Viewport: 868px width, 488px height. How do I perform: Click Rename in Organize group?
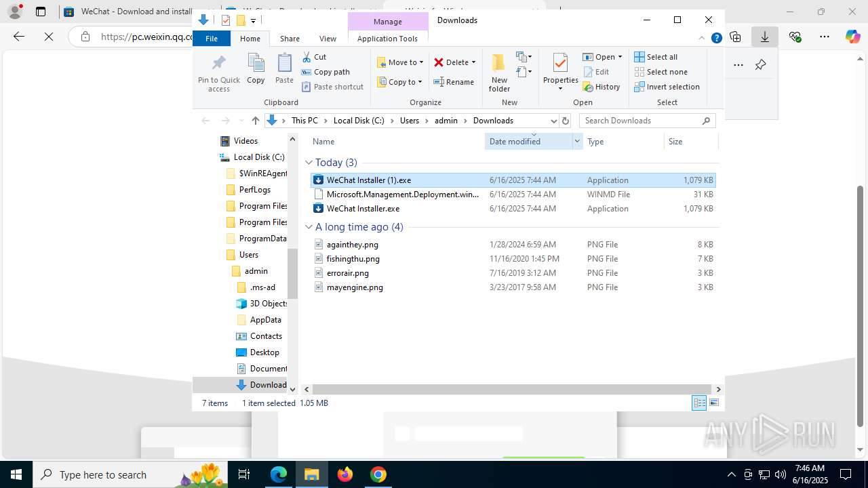(x=454, y=82)
